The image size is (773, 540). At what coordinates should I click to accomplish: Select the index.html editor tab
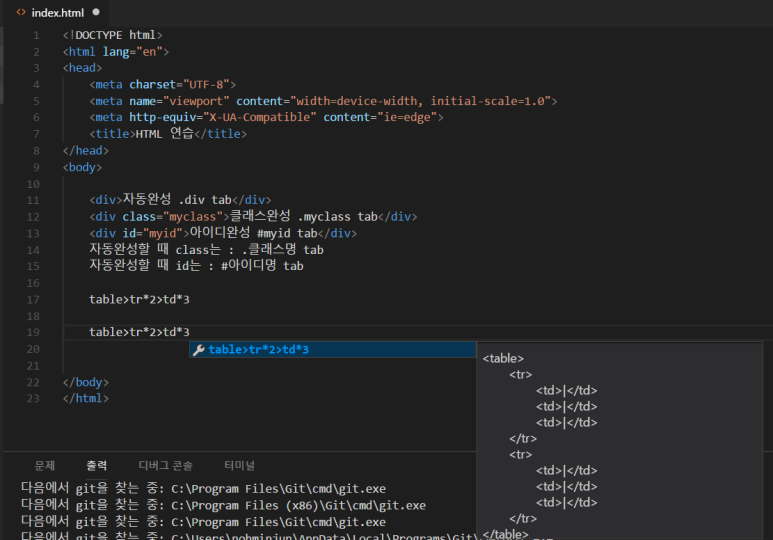click(58, 13)
